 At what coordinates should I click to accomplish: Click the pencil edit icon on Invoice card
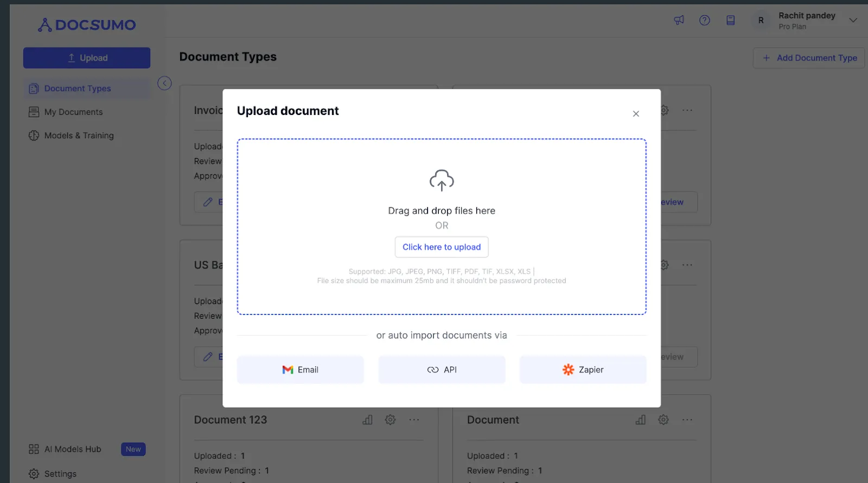point(208,202)
